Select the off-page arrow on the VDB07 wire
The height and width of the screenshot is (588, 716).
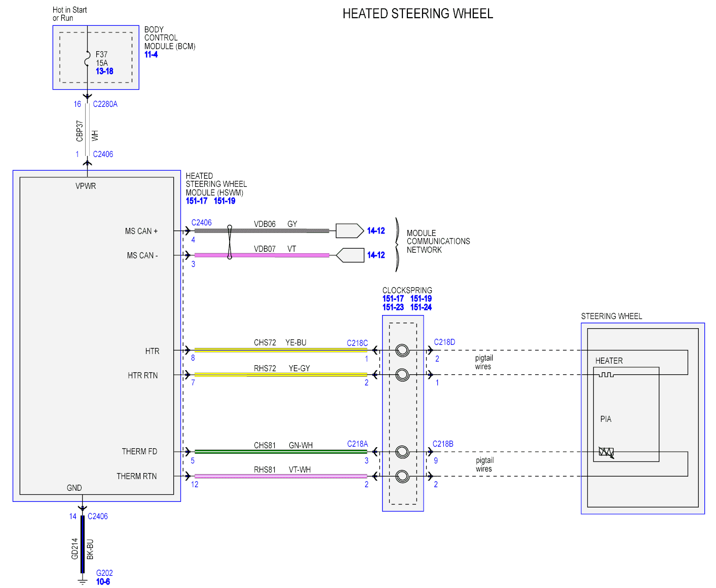click(x=350, y=255)
